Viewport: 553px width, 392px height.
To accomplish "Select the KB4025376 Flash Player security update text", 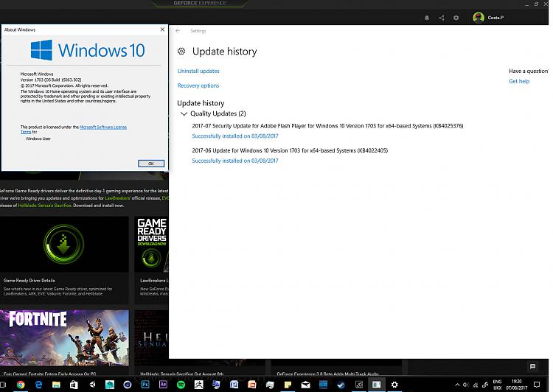I will tap(327, 126).
